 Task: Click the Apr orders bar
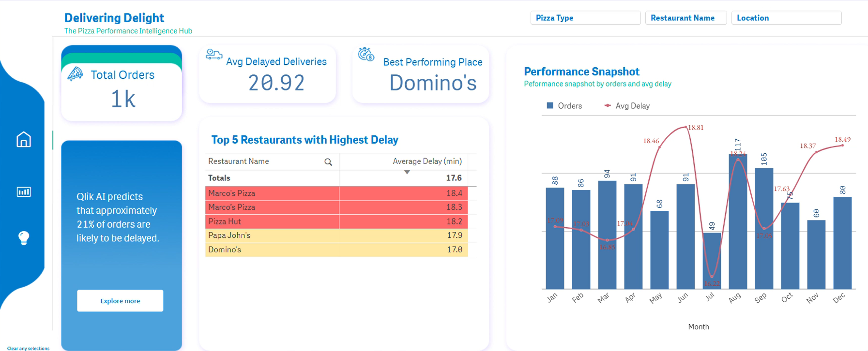633,237
